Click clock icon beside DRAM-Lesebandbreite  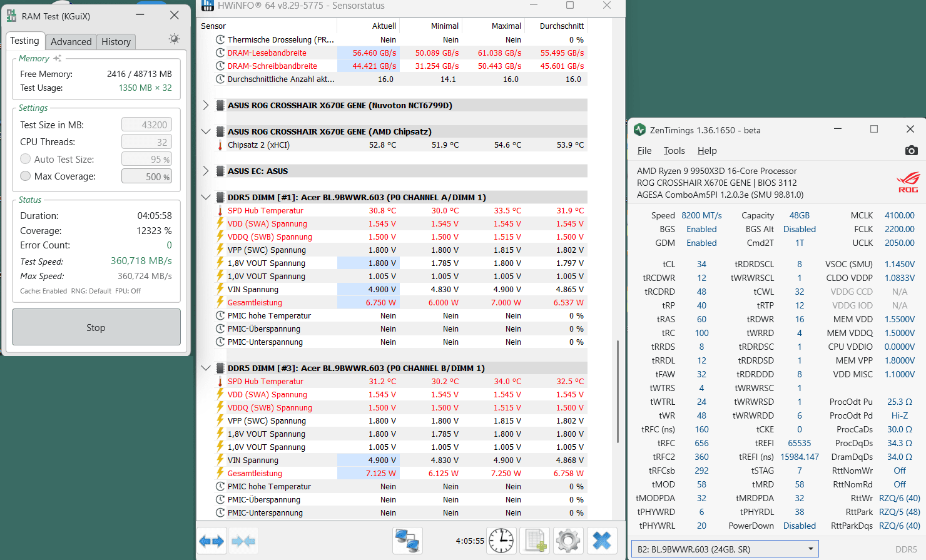[x=220, y=53]
